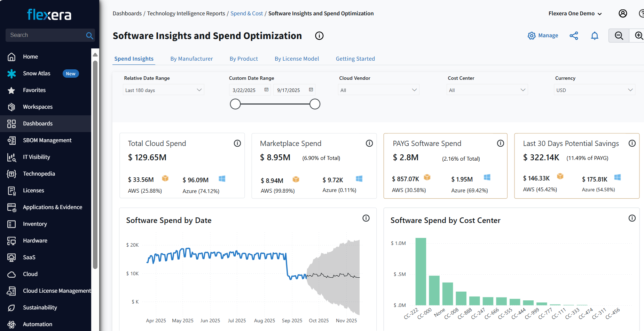The height and width of the screenshot is (331, 644).
Task: Click the CC-000 bar in cost center chart
Action: coord(434,291)
